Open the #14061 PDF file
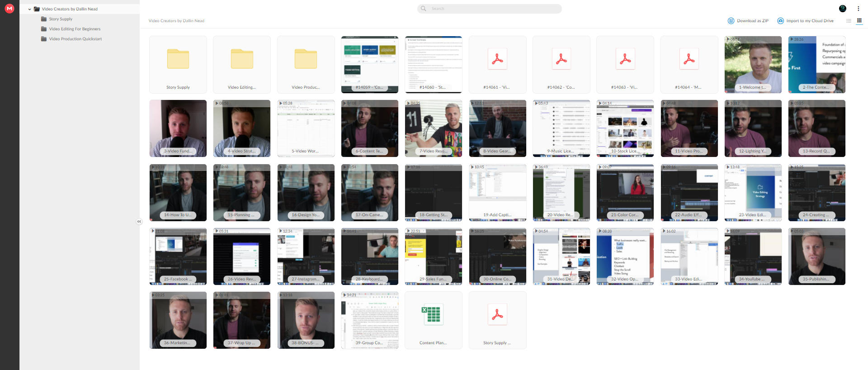868x370 pixels. pos(498,65)
